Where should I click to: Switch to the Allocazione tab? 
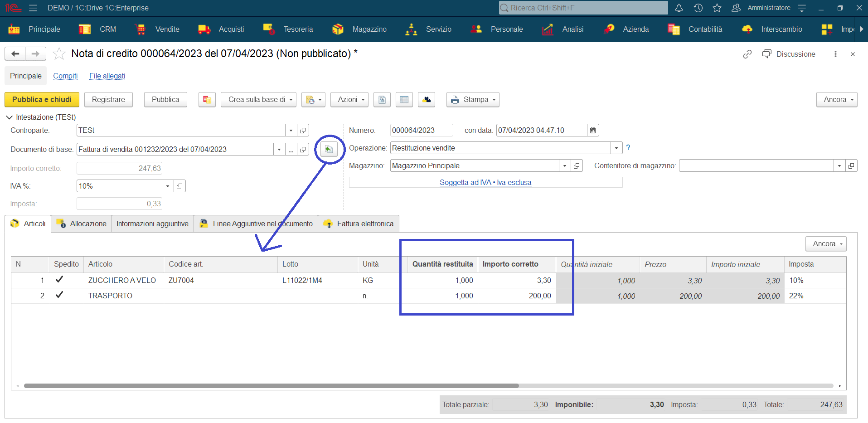coord(82,224)
